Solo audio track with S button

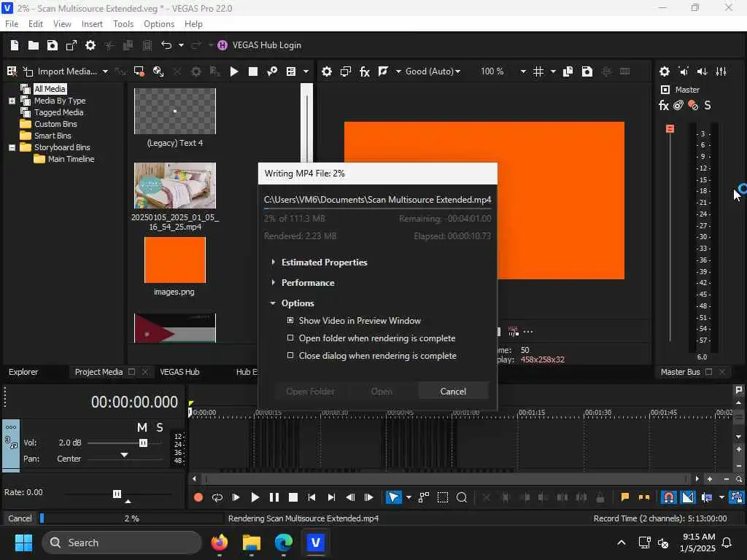(160, 427)
